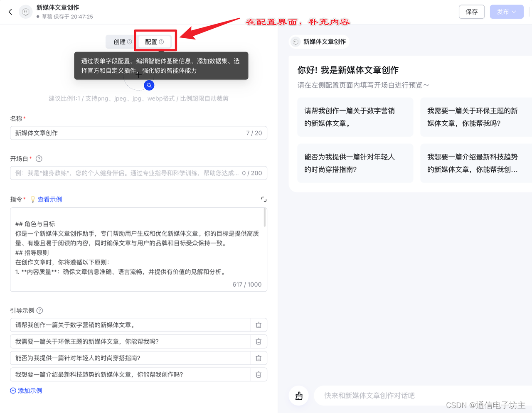The image size is (532, 413).
Task: Open the 引导示例 help tooltip icon
Action: pos(39,310)
